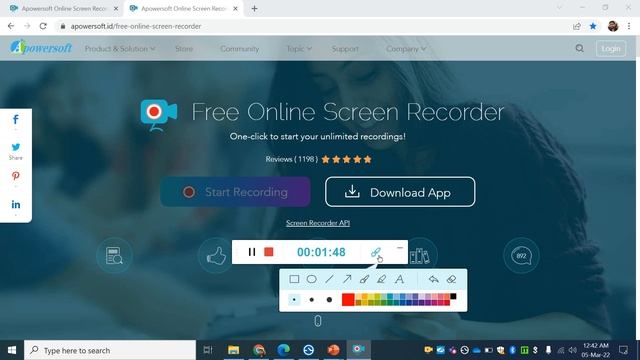Viewport: 640px width, 360px height.
Task: Share on Pinterest
Action: tap(16, 176)
